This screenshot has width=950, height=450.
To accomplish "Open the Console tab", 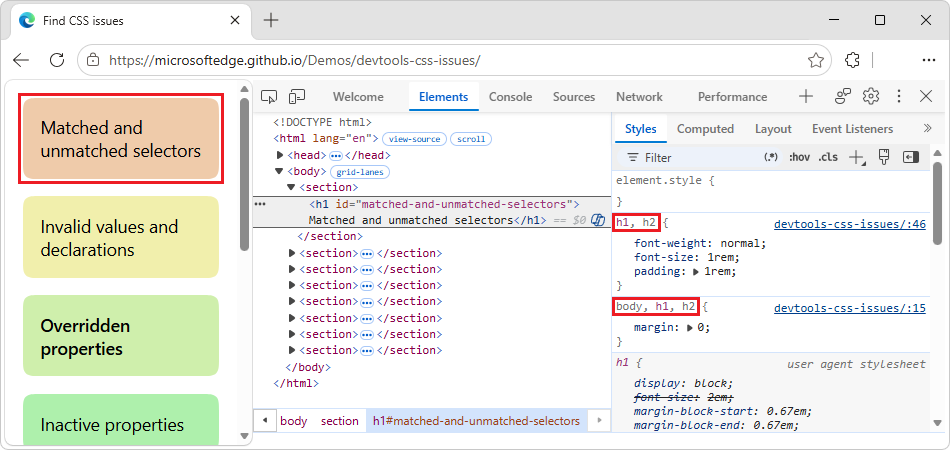I will pyautogui.click(x=510, y=97).
